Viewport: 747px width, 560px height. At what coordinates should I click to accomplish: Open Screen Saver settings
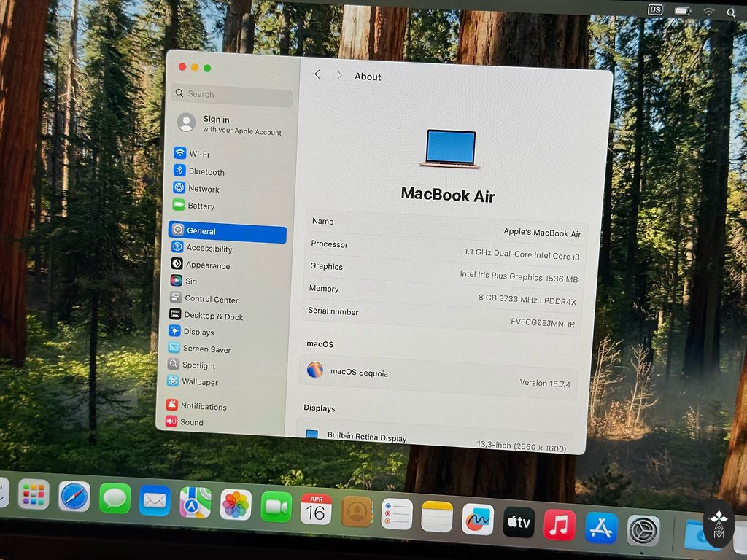click(206, 349)
